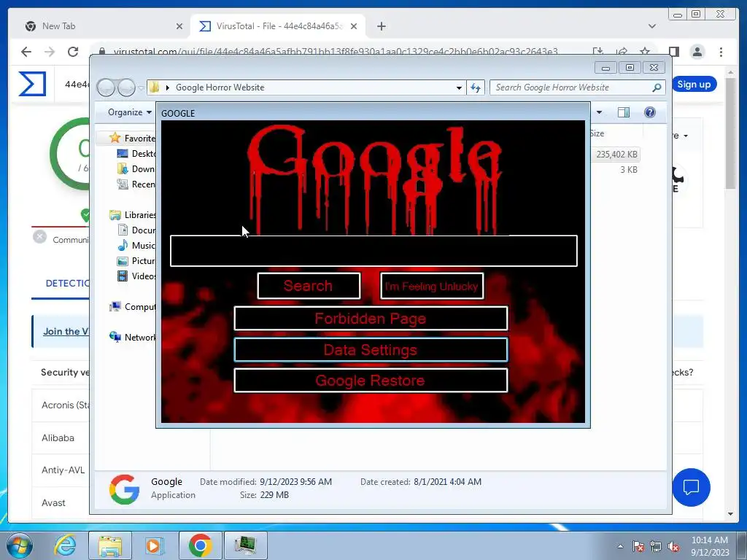This screenshot has height=560, width=747.
Task: Select Computer in Explorer sidebar
Action: click(x=133, y=307)
